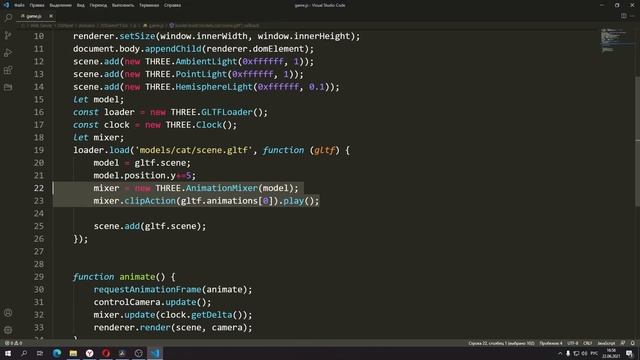
Task: Click 'GLTFLoader' on line 16
Action: [x=227, y=112]
